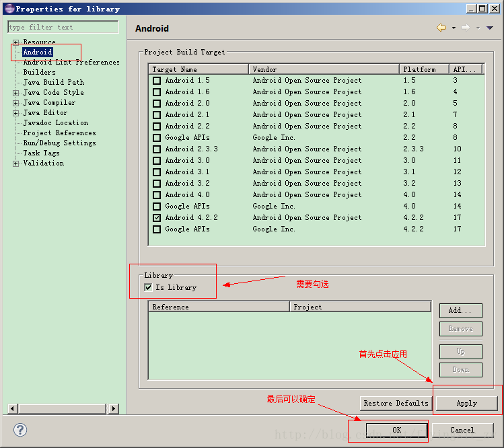
Task: Sort by Target Name column header
Action: coord(199,69)
